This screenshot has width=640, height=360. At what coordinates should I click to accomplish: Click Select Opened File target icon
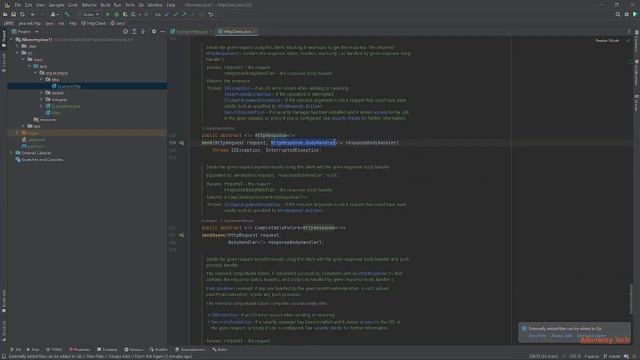tap(125, 31)
